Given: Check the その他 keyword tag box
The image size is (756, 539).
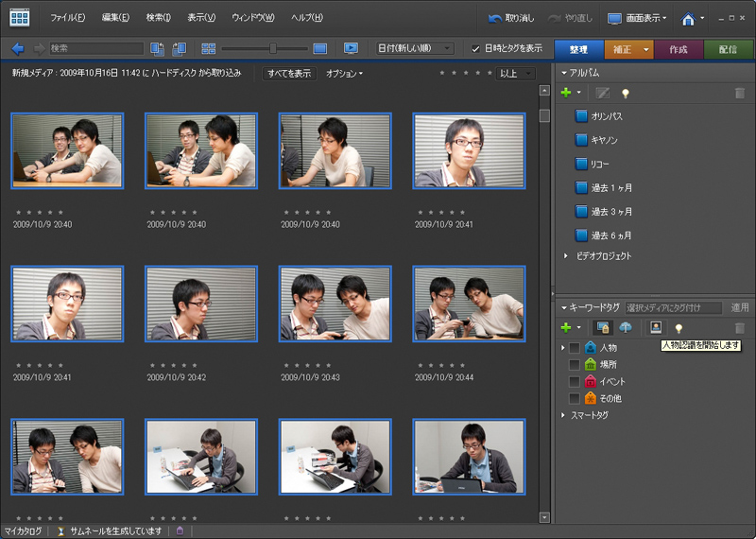Looking at the screenshot, I should [574, 398].
